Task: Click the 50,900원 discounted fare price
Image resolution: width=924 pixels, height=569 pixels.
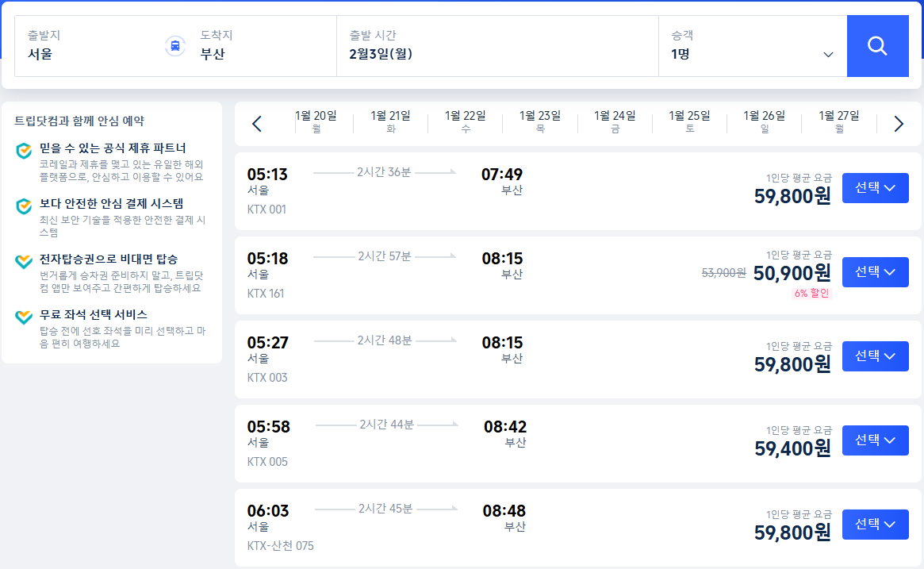Action: (x=794, y=272)
